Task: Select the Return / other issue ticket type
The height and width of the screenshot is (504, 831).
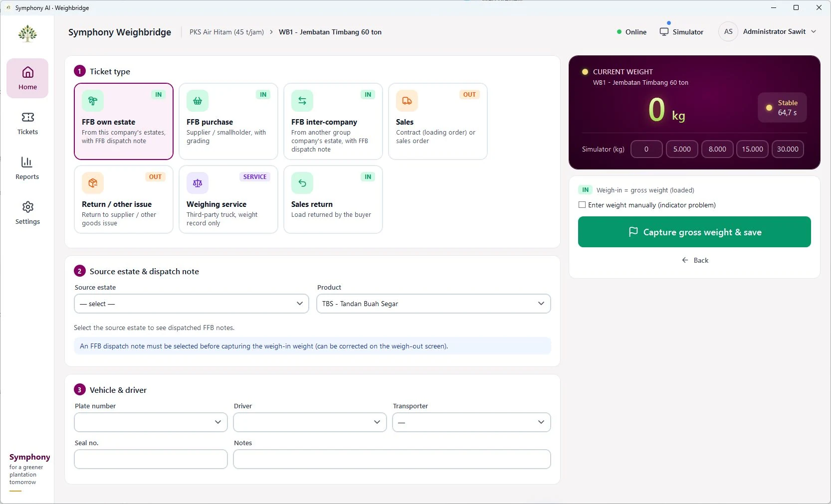Action: coord(124,199)
